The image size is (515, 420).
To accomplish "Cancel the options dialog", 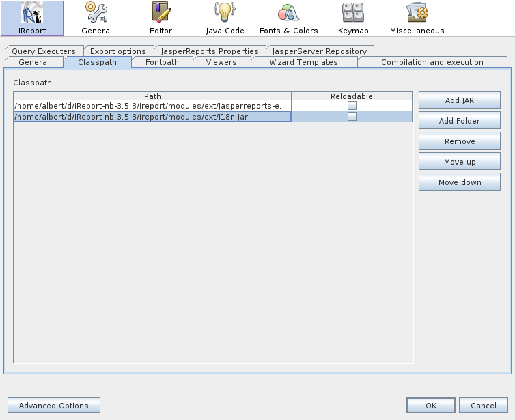I will coord(484,406).
